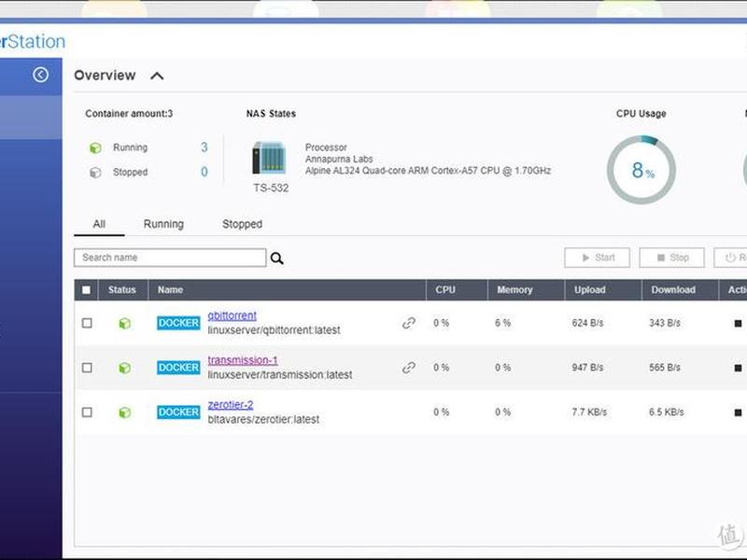Check the transmission-1 row checkbox
The width and height of the screenshot is (747, 560).
(87, 368)
